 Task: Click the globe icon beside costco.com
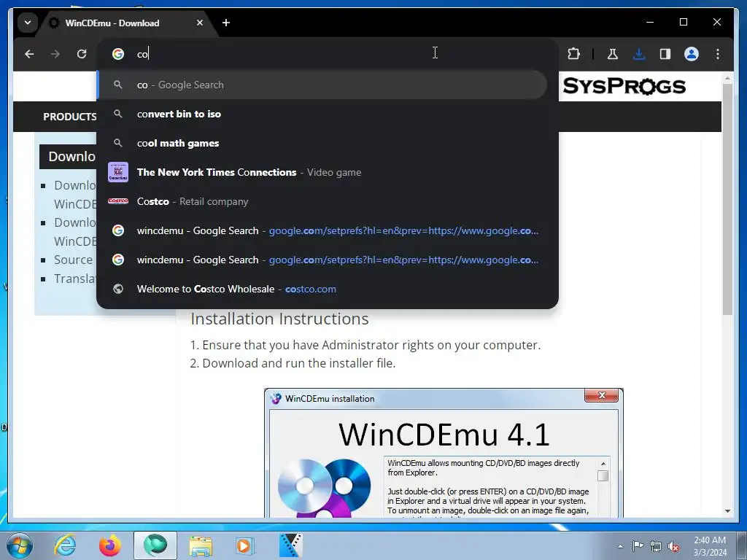(x=118, y=289)
